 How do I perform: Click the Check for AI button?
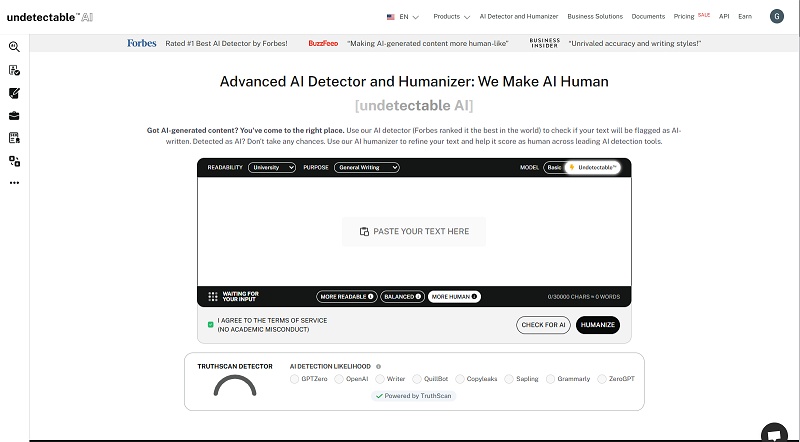pos(543,325)
